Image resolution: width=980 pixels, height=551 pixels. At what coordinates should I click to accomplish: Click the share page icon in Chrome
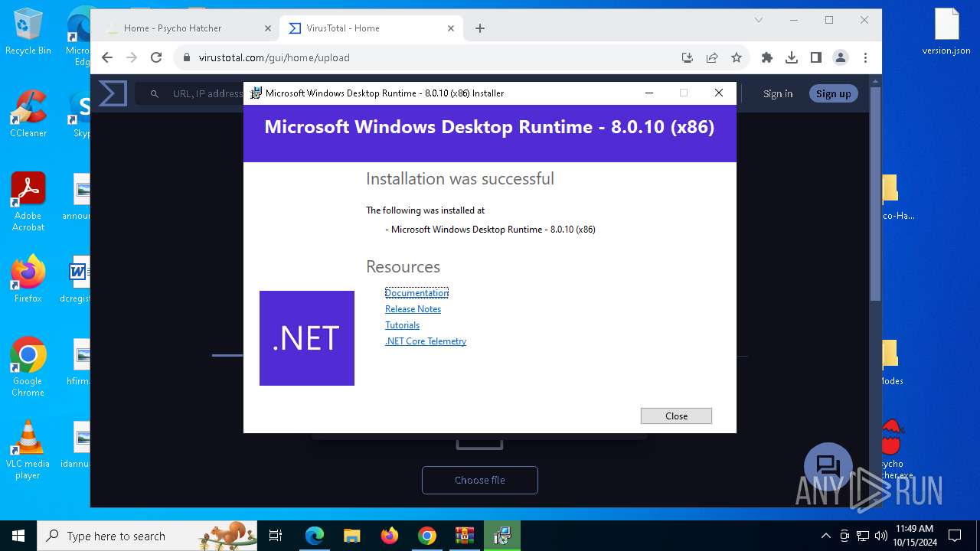tap(712, 57)
